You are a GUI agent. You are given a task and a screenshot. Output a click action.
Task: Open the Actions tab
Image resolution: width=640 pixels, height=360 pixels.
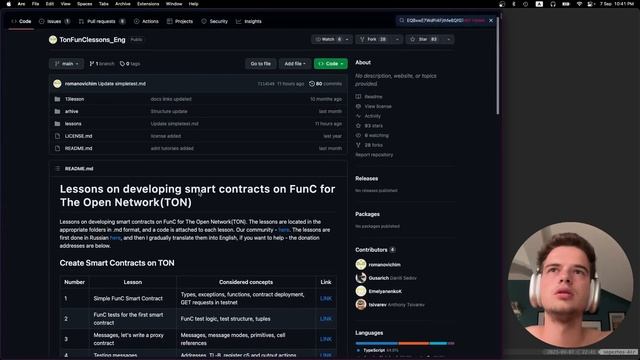(x=146, y=21)
